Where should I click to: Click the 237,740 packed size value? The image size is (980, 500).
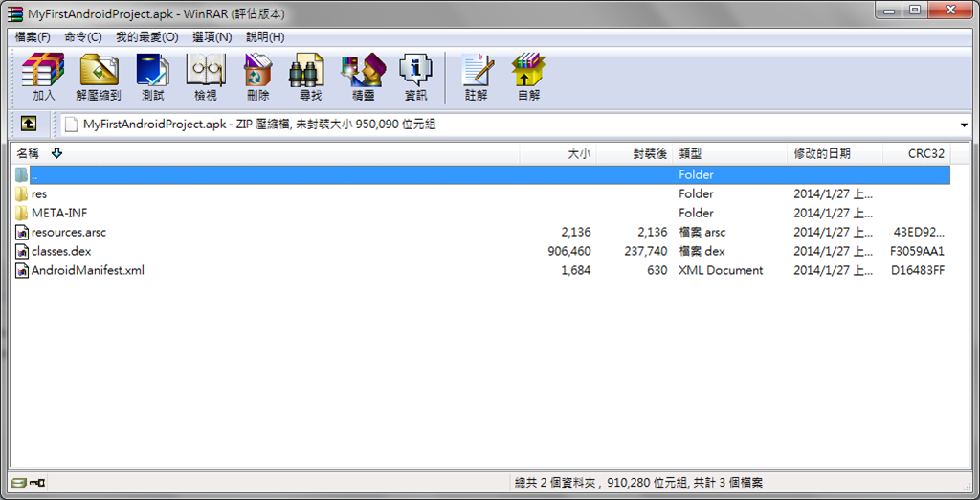click(x=646, y=252)
